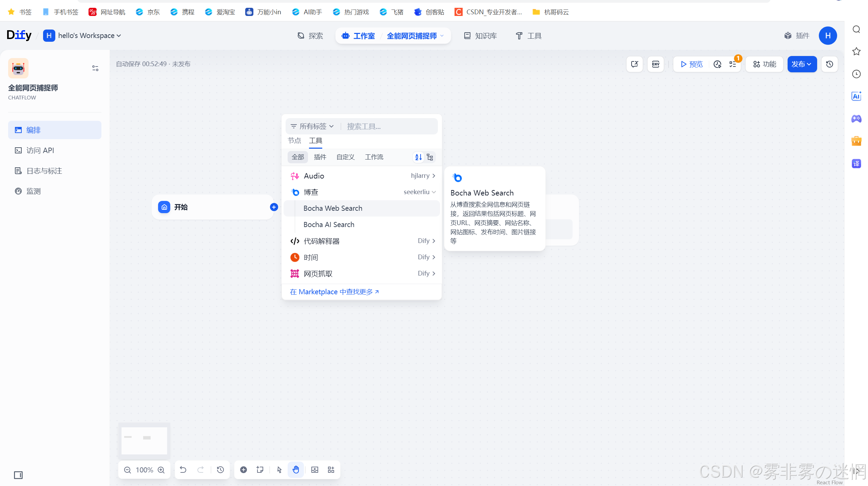Click the 预览 preview button

(692, 64)
